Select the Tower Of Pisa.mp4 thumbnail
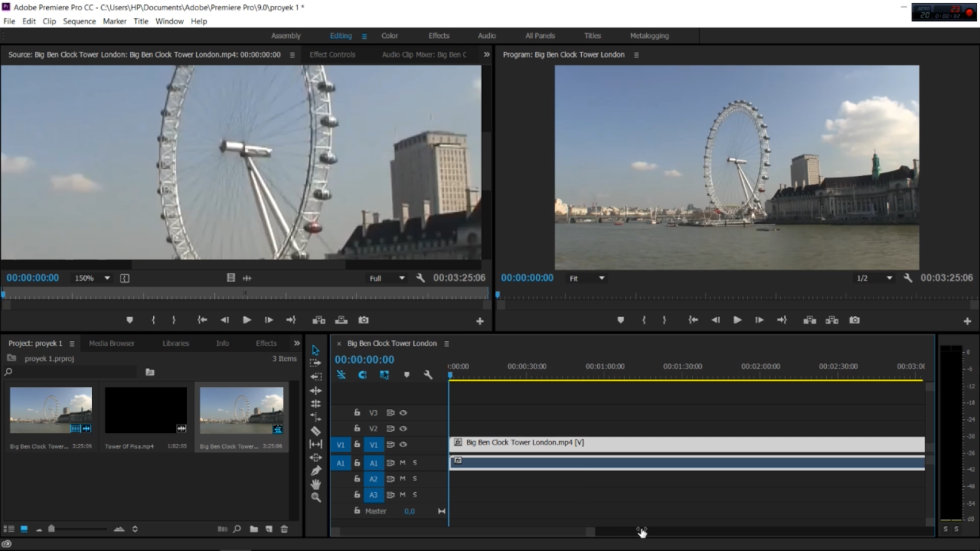 (146, 409)
